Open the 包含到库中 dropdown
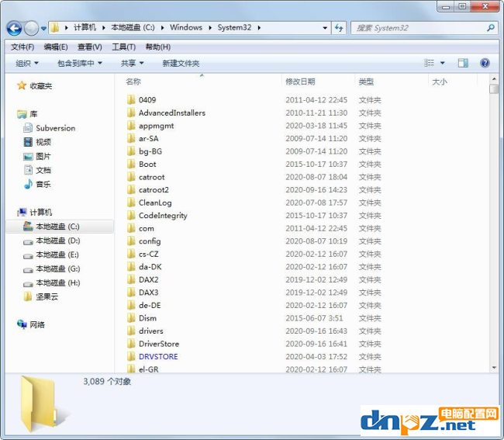Screen dimensions: 504x440 coord(80,64)
